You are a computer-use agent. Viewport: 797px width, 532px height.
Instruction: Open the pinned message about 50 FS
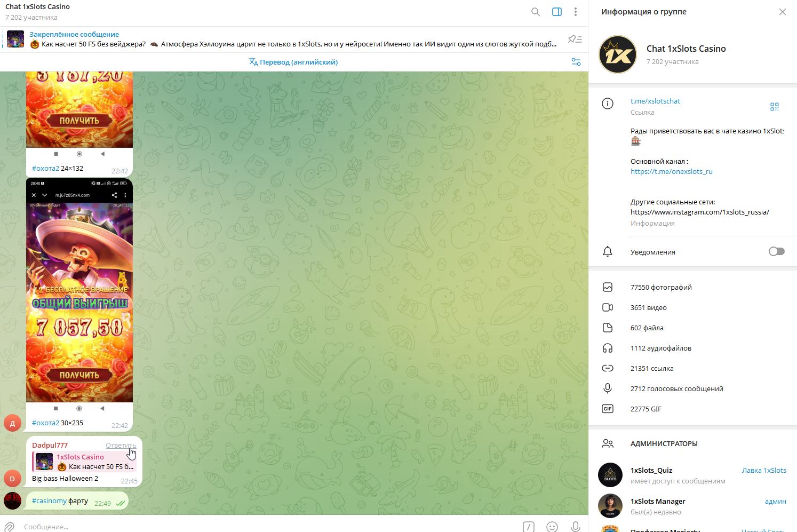(293, 39)
